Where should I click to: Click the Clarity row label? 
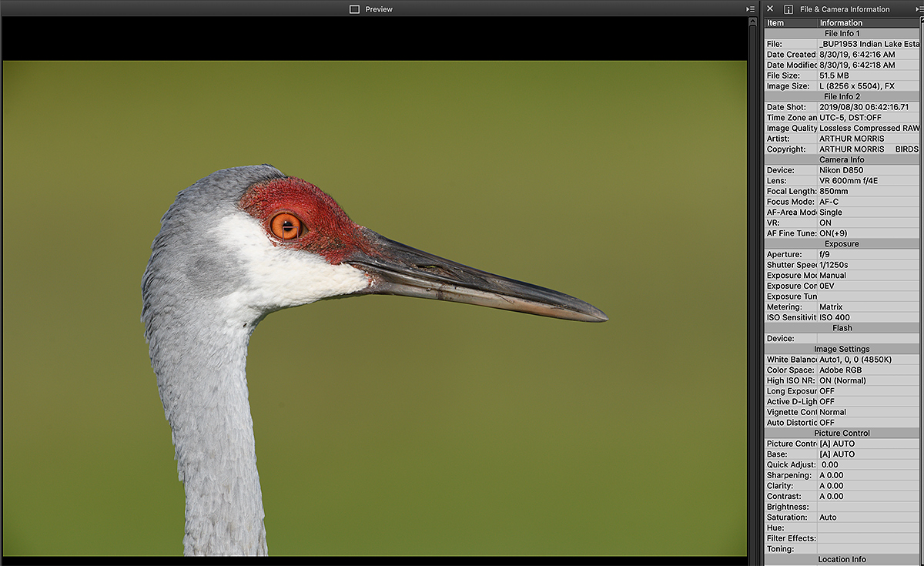780,486
